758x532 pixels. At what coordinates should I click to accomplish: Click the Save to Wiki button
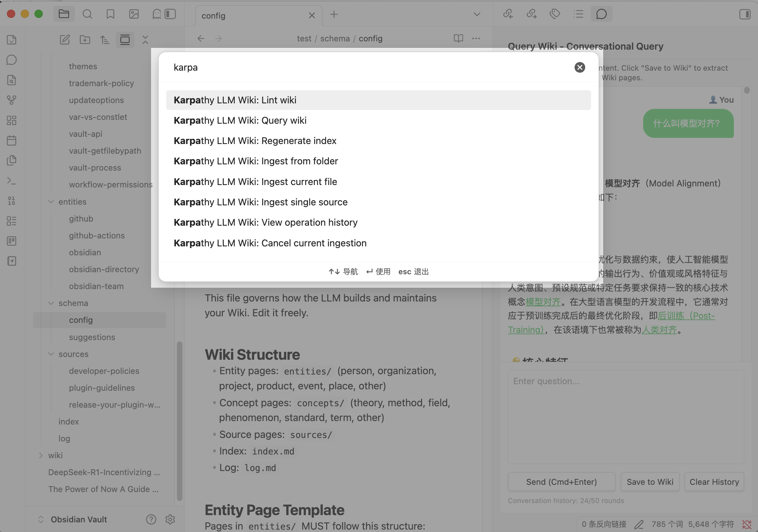coord(650,482)
